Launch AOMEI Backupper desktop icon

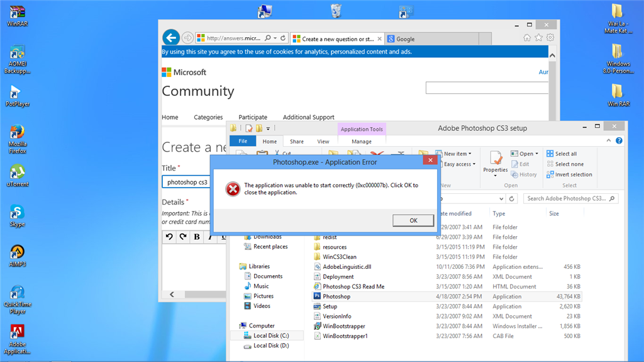click(x=17, y=60)
